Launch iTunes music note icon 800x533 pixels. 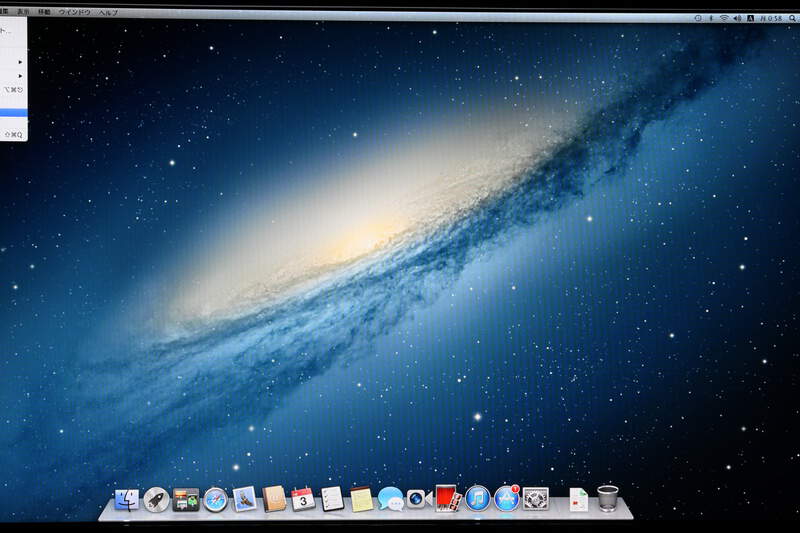coord(478,498)
